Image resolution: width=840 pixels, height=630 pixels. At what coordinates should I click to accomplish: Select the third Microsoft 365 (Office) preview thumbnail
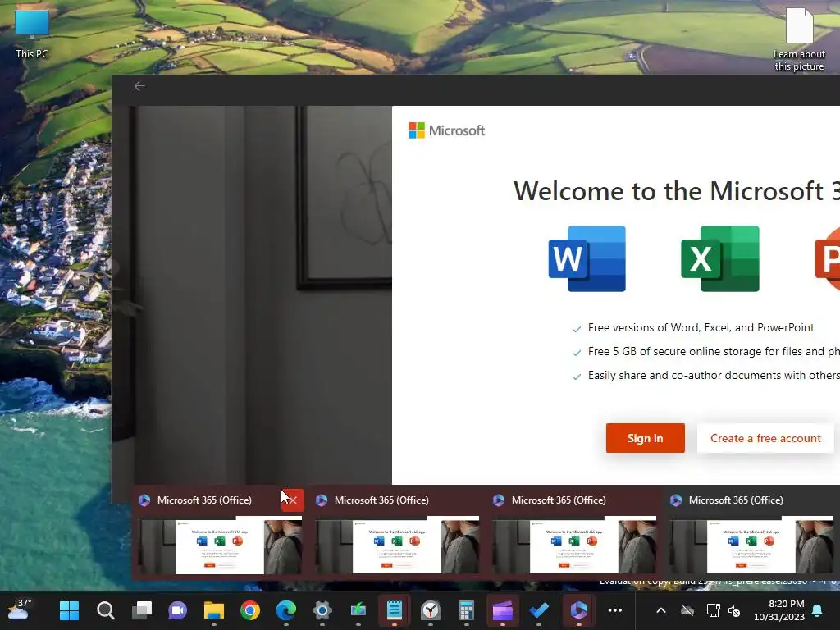point(574,545)
